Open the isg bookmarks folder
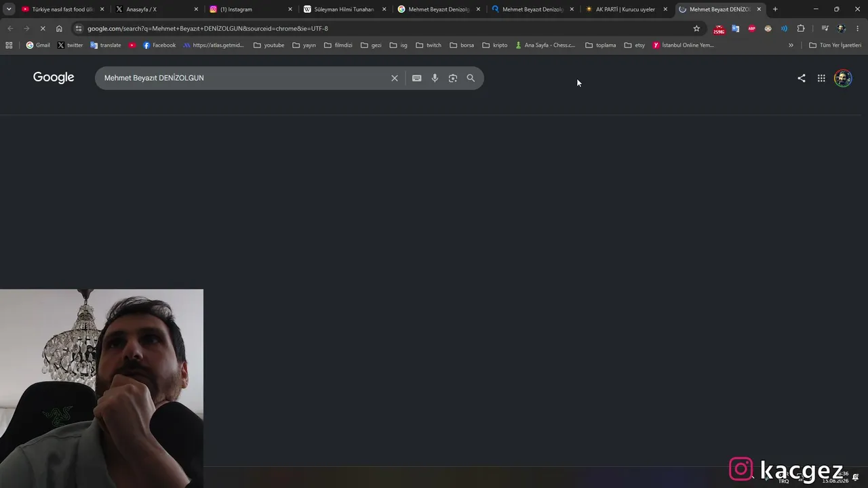 pyautogui.click(x=398, y=45)
